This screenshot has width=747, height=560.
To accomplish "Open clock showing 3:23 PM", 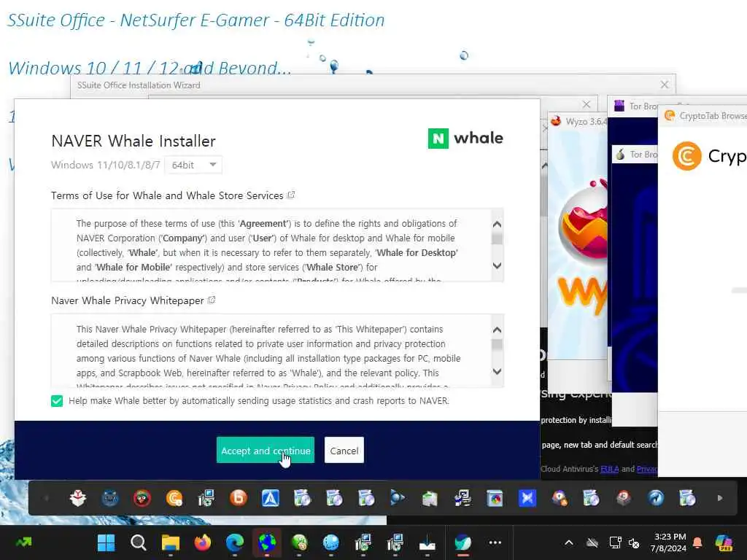I will click(x=670, y=542).
